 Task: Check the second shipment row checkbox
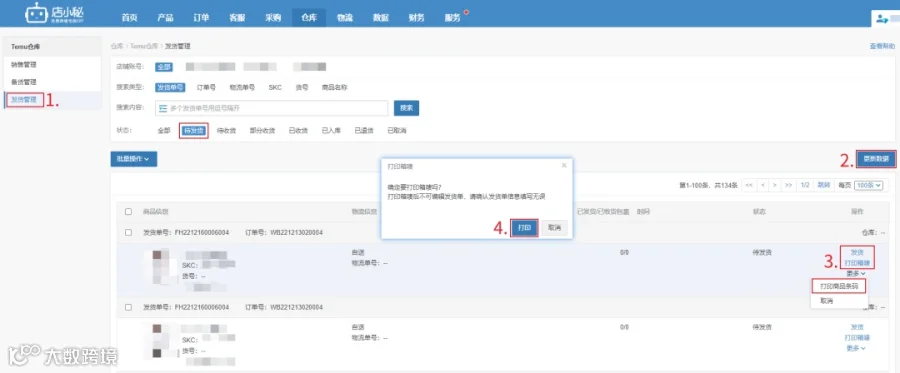coord(129,307)
